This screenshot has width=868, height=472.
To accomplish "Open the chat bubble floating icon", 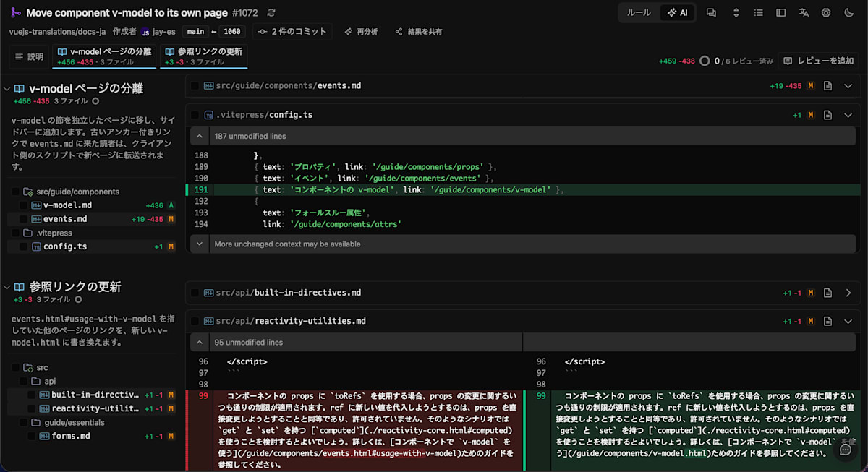I will click(x=846, y=449).
